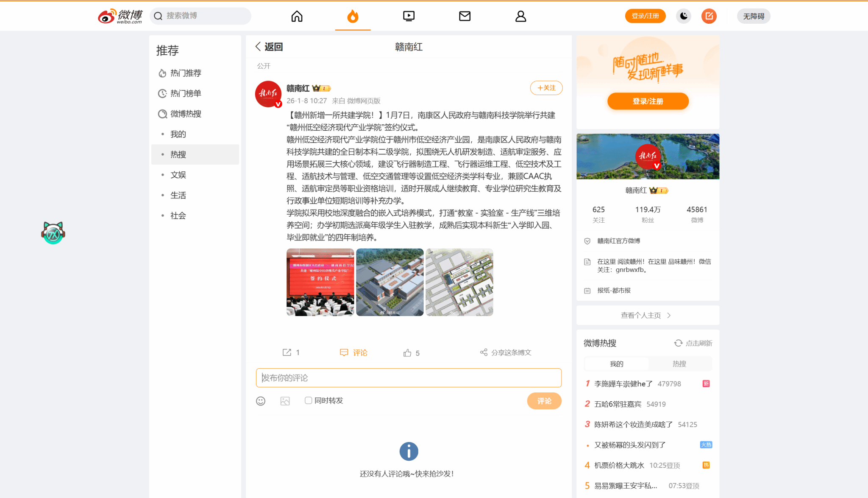
Task: Attach image via picture icon
Action: coord(285,401)
